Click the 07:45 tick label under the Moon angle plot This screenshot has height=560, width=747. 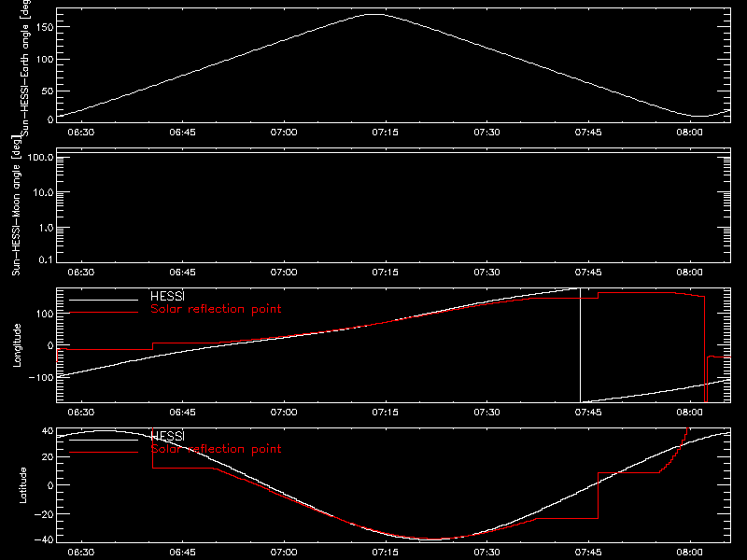[x=588, y=273]
